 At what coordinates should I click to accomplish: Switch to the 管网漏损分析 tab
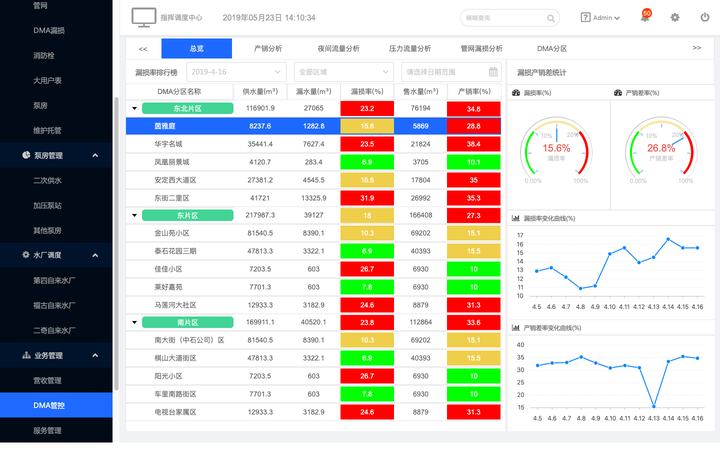pos(481,48)
